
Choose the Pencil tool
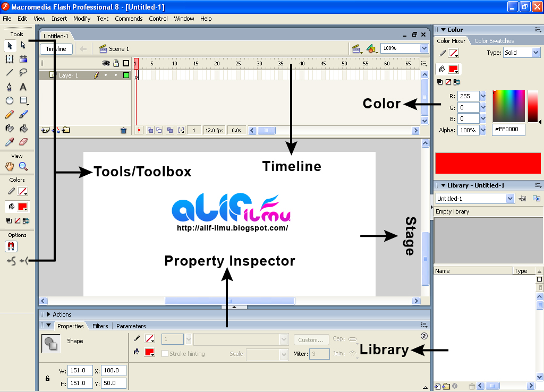coord(10,114)
